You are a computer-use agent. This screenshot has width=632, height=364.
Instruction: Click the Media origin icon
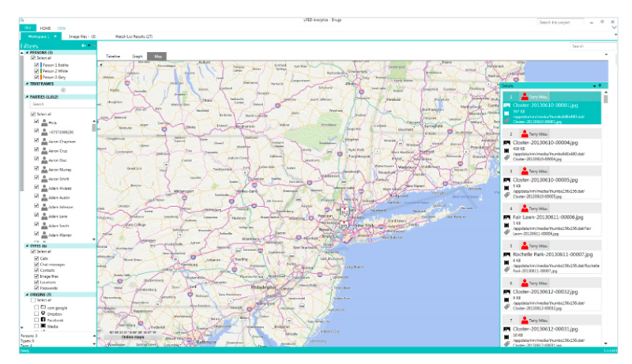click(x=43, y=325)
